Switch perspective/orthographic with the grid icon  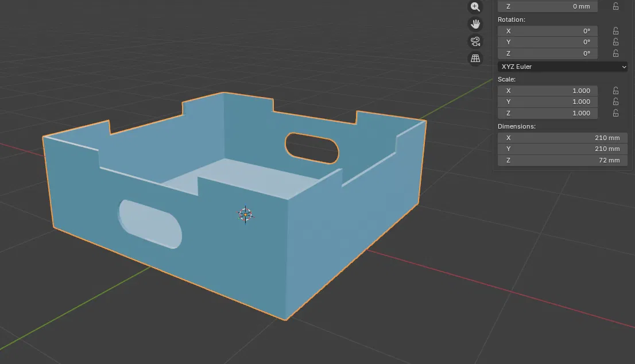coord(475,59)
